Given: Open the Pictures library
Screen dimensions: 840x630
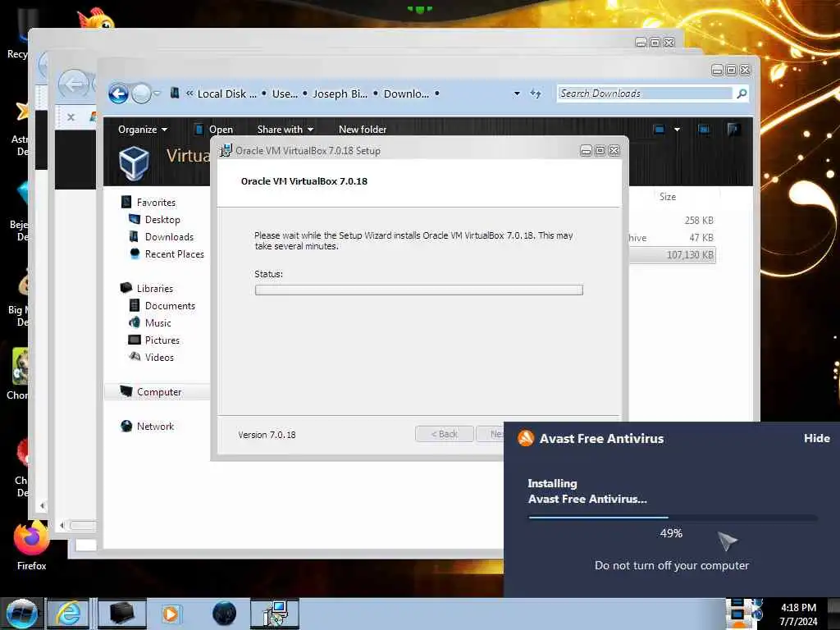Looking at the screenshot, I should click(162, 340).
